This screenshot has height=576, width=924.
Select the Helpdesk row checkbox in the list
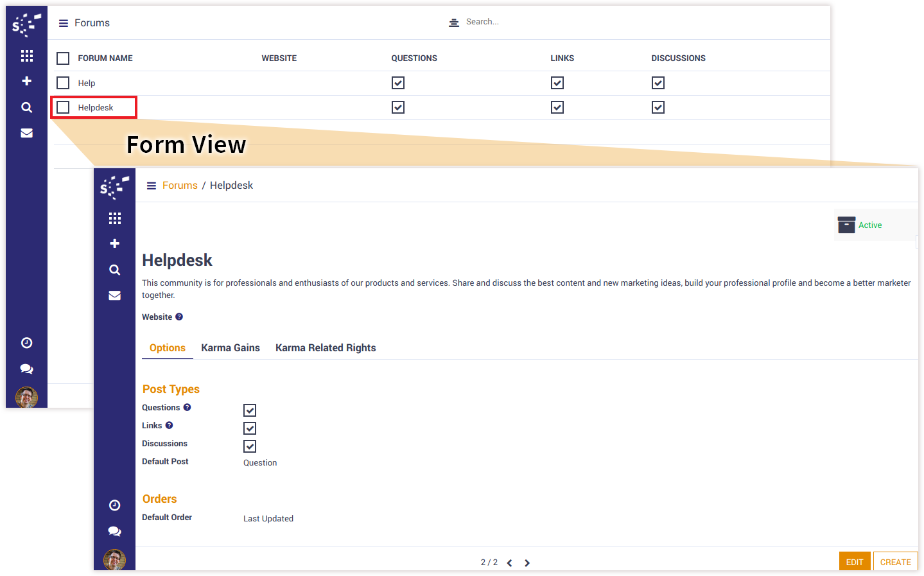pos(63,107)
